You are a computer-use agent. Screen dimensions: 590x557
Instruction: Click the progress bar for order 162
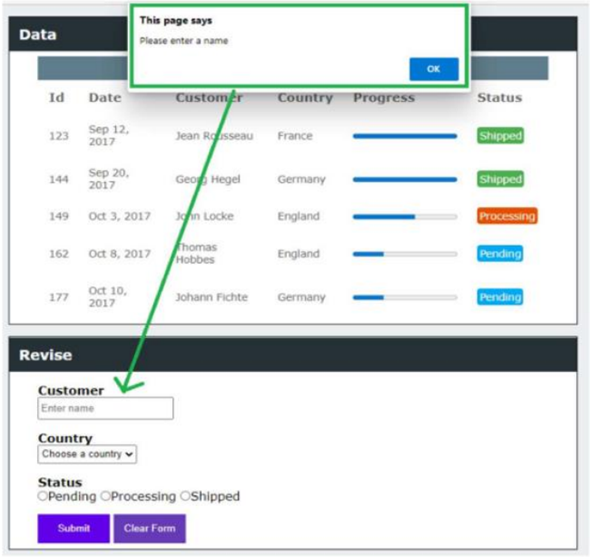[x=405, y=254]
